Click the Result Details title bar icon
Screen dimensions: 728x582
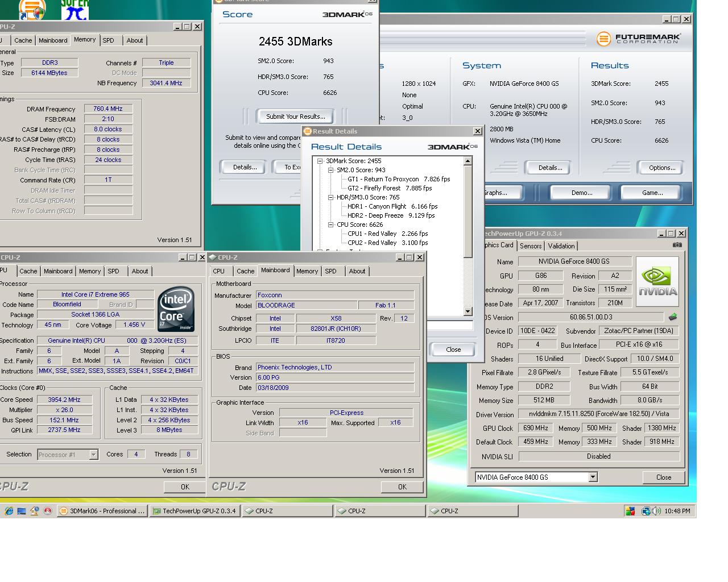308,131
